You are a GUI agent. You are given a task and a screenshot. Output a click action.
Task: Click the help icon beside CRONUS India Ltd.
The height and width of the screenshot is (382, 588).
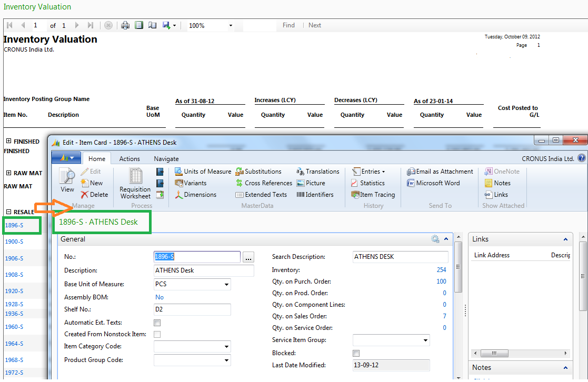[581, 158]
